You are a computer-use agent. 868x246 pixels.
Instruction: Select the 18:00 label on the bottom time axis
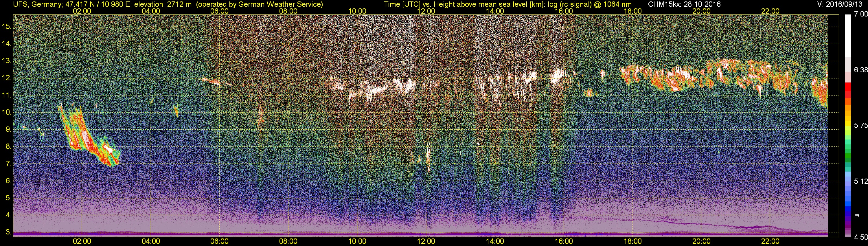tap(633, 241)
